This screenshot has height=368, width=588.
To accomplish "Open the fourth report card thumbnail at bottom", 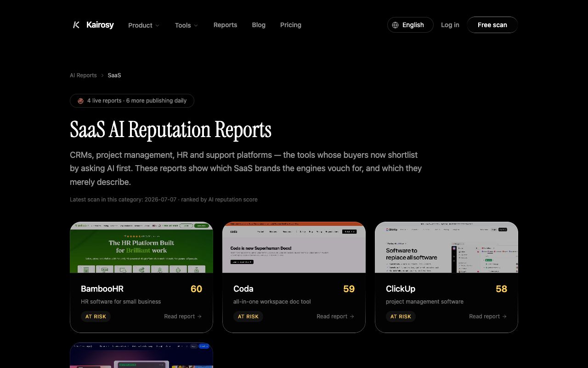I will (141, 355).
